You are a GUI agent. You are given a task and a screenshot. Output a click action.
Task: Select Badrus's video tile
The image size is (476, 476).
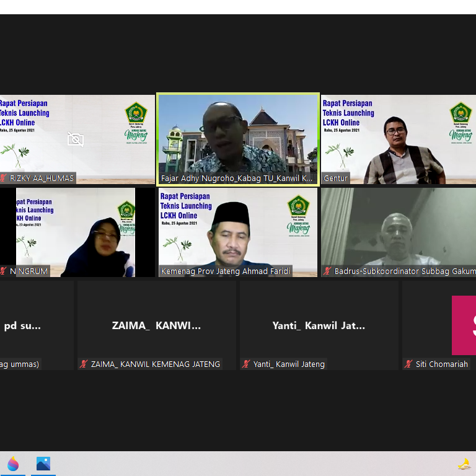pos(399,232)
